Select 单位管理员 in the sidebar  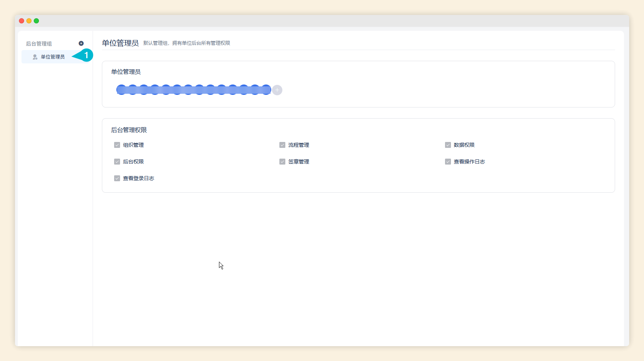[x=53, y=57]
